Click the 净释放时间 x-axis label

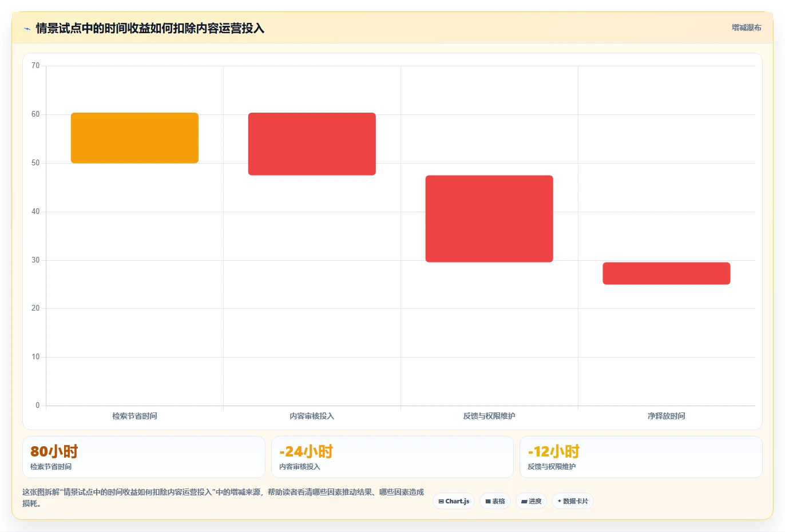(667, 416)
